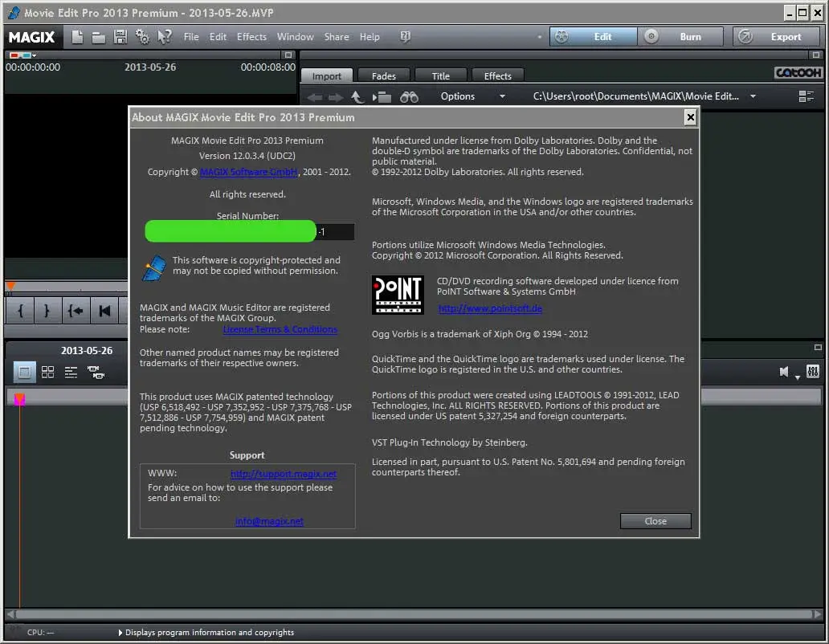Visit the pointsoft.de website link
The image size is (829, 644).
[x=490, y=308]
